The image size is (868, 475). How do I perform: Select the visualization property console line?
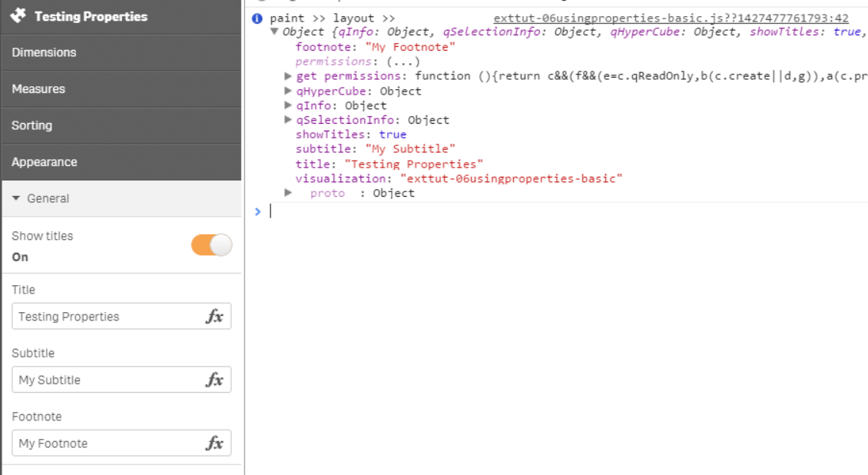pos(459,178)
